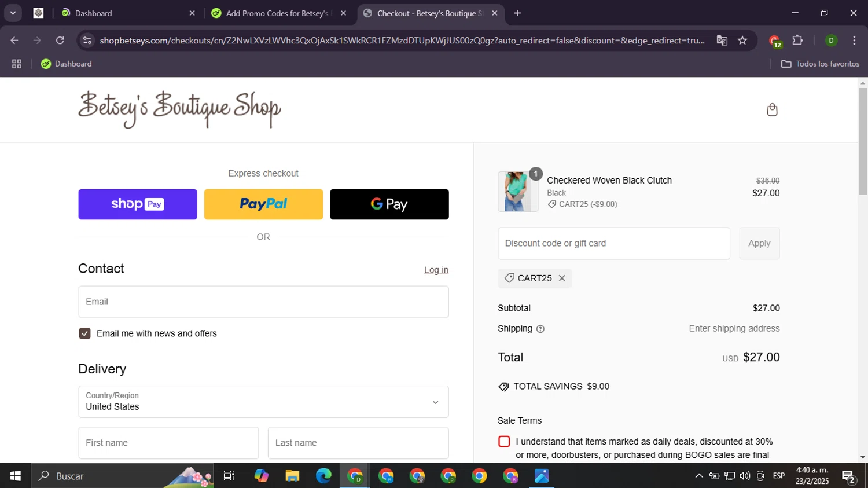
Task: Open the shopping cart bag icon
Action: pyautogui.click(x=772, y=110)
